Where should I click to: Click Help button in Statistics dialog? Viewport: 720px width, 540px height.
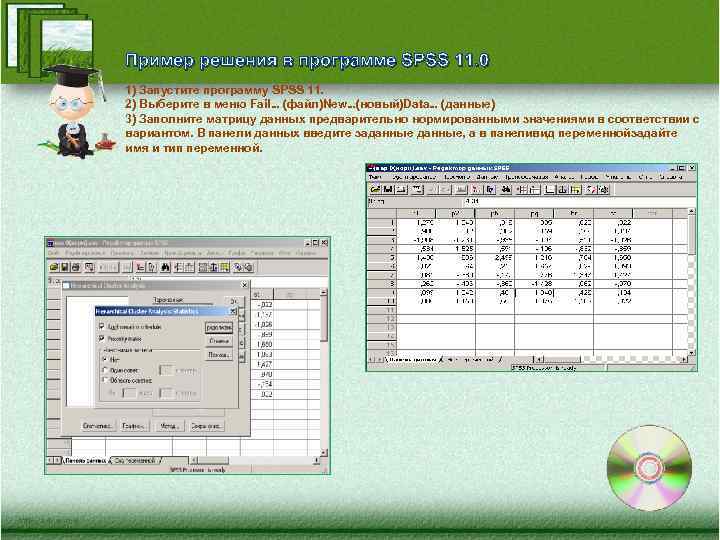[219, 355]
